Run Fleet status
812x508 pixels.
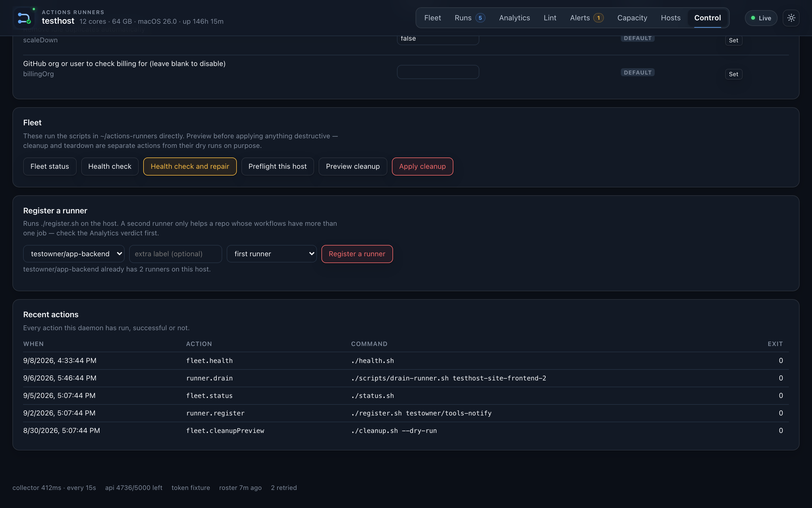tap(50, 166)
